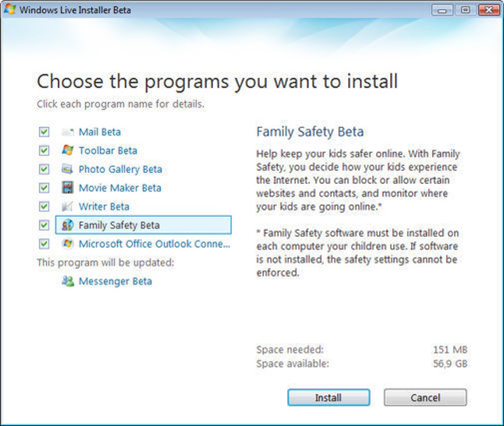Minimize the Windows Live Installer window
504x426 pixels.
[x=442, y=10]
